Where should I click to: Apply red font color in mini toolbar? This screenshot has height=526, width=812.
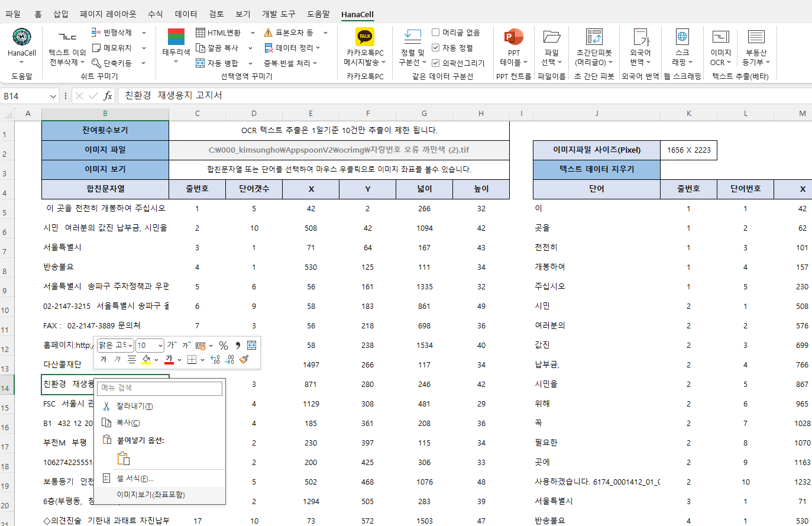(169, 359)
